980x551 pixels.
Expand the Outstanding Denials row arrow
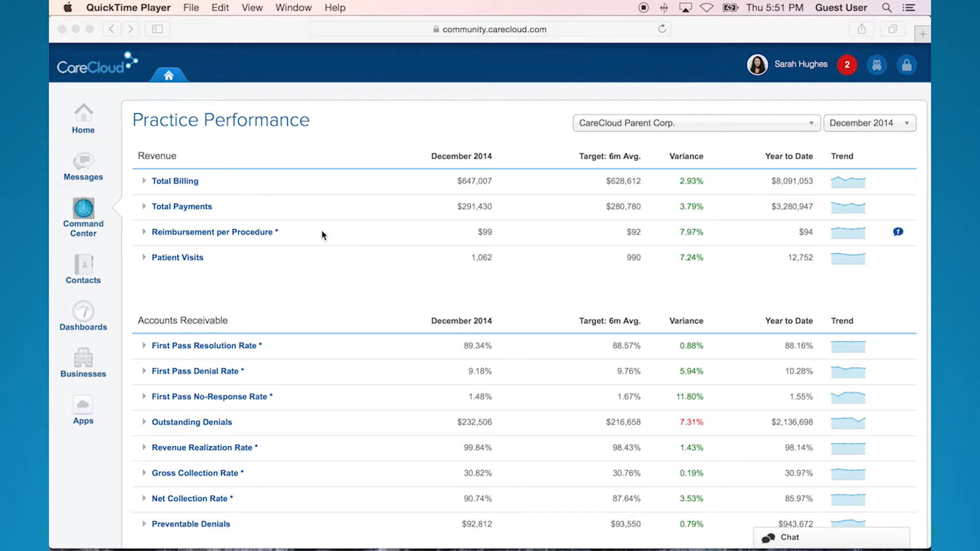pyautogui.click(x=144, y=422)
